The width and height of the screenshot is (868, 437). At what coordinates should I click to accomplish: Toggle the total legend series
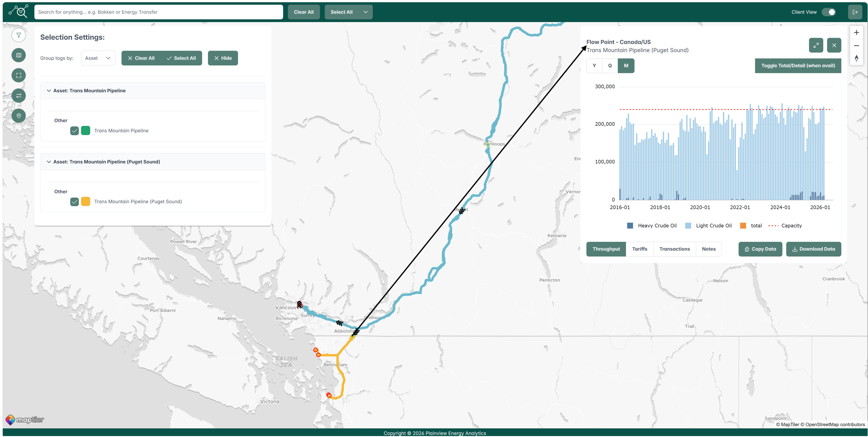point(751,226)
